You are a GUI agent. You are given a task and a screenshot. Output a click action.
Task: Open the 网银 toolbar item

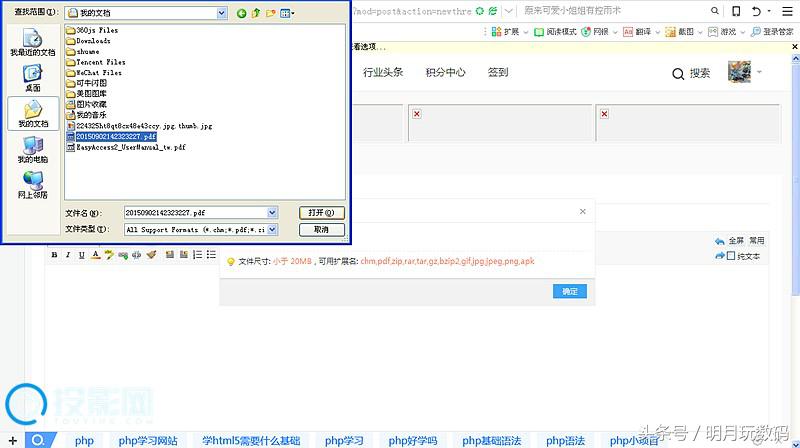pyautogui.click(x=595, y=32)
